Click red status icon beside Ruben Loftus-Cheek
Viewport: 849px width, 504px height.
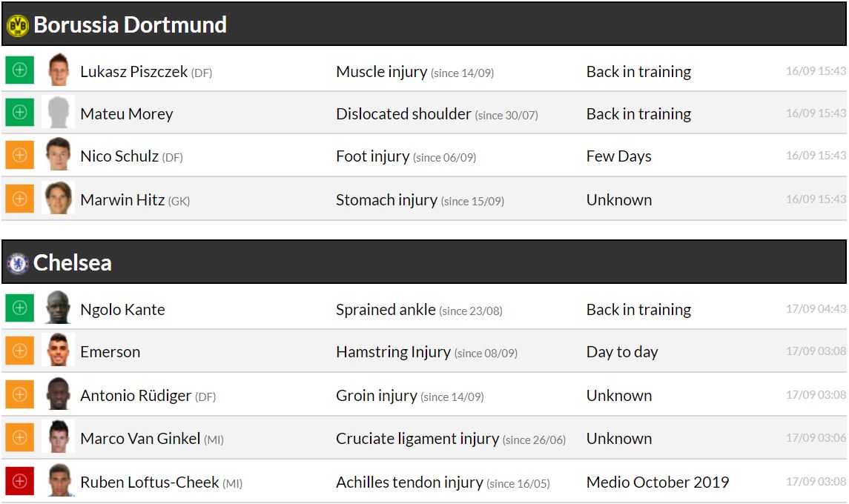click(20, 482)
